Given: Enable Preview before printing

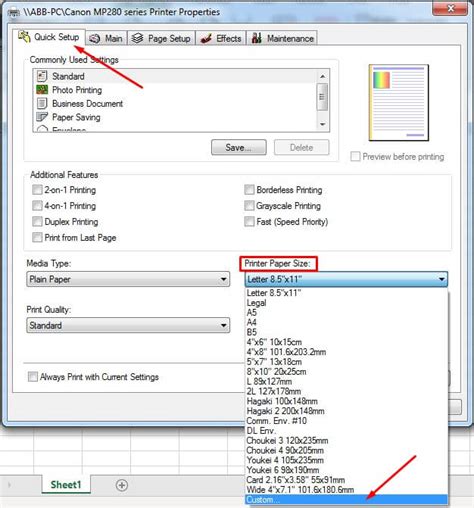Looking at the screenshot, I should tap(355, 156).
